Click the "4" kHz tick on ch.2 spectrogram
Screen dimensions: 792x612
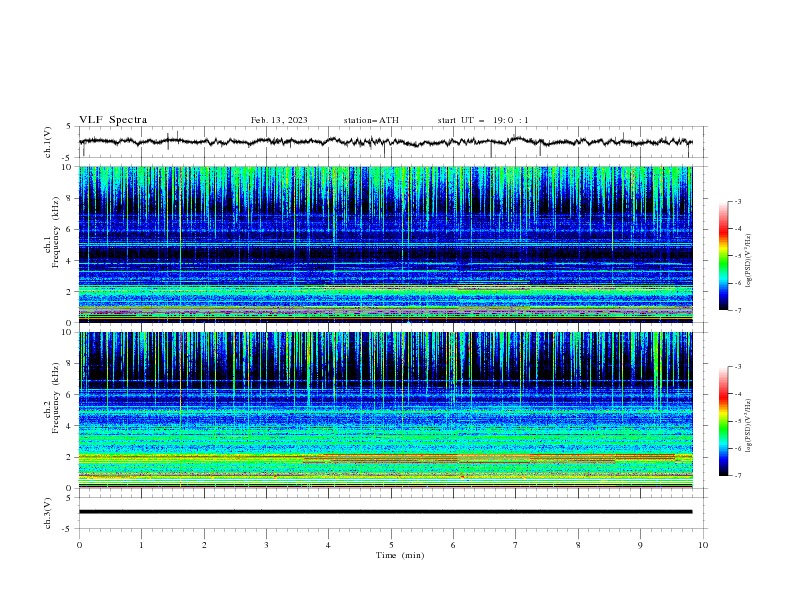[71, 426]
